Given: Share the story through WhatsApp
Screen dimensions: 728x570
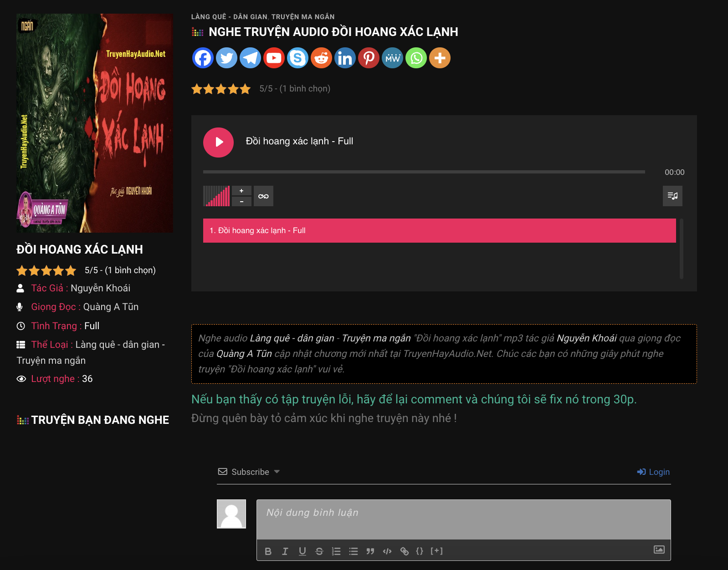Looking at the screenshot, I should click(x=416, y=58).
